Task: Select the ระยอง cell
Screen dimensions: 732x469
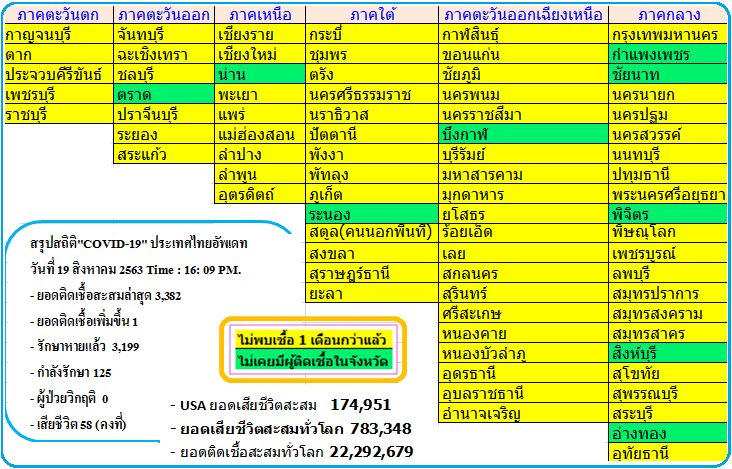Action: pyautogui.click(x=164, y=134)
